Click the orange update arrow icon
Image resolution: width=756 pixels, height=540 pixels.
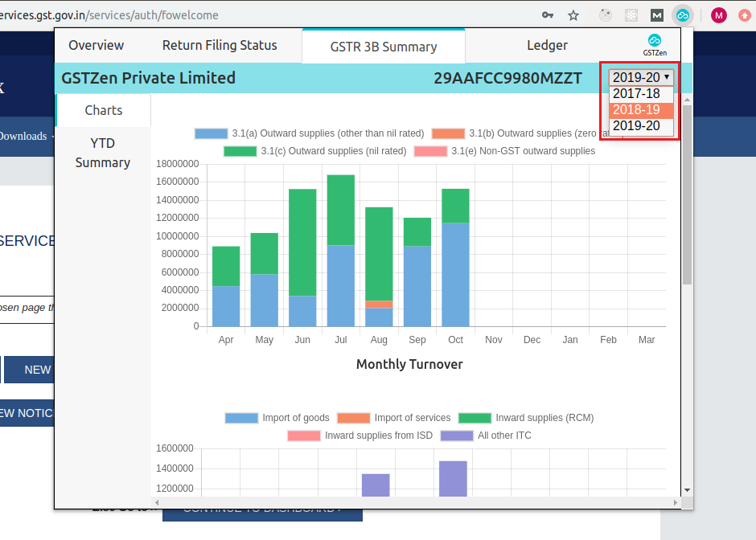(745, 15)
